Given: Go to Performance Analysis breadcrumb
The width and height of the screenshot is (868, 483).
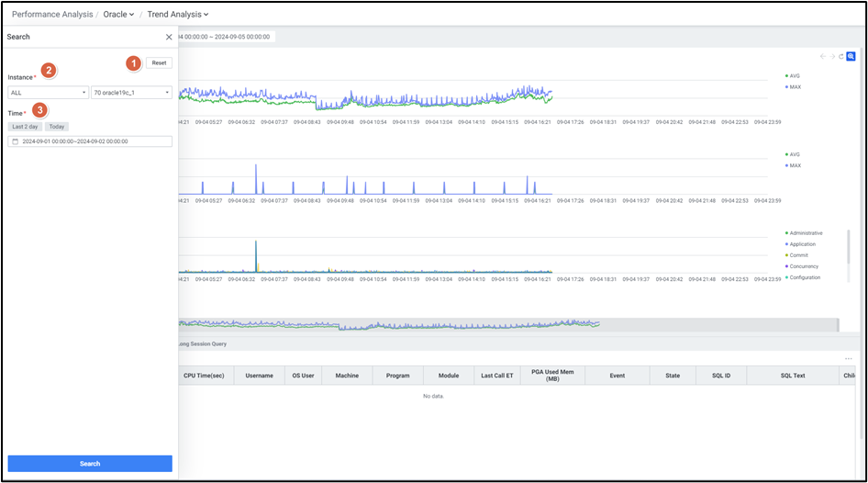Looking at the screenshot, I should (x=51, y=15).
